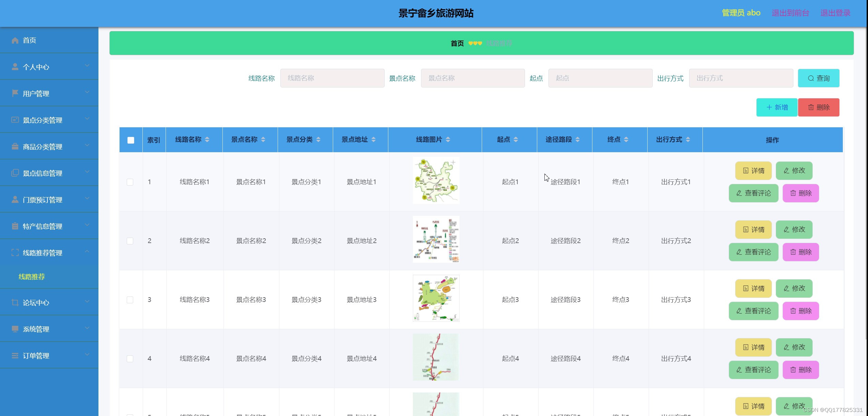Click the monitor icon beside 系统管理
Screen dimensions: 868x416
tap(15, 329)
